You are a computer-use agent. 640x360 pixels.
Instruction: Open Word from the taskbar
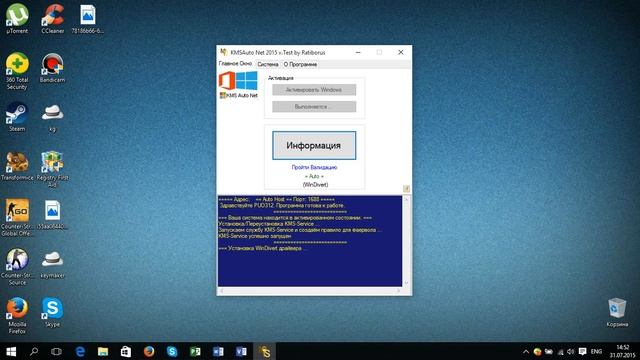[218, 351]
